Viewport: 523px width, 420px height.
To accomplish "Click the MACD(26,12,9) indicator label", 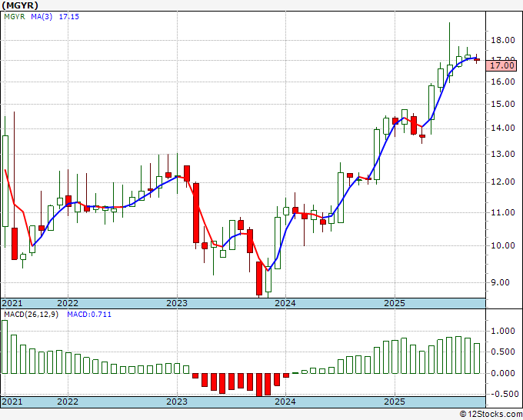I will [31, 315].
